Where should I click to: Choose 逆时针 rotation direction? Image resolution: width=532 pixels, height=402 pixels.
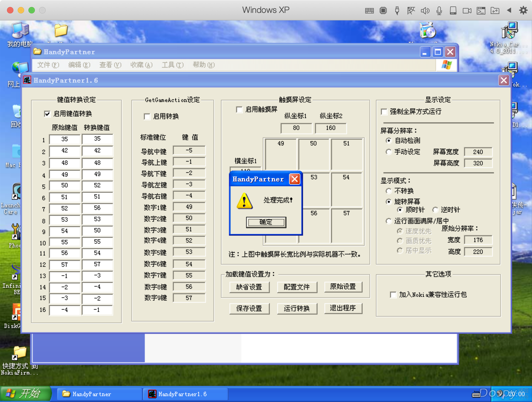point(435,210)
